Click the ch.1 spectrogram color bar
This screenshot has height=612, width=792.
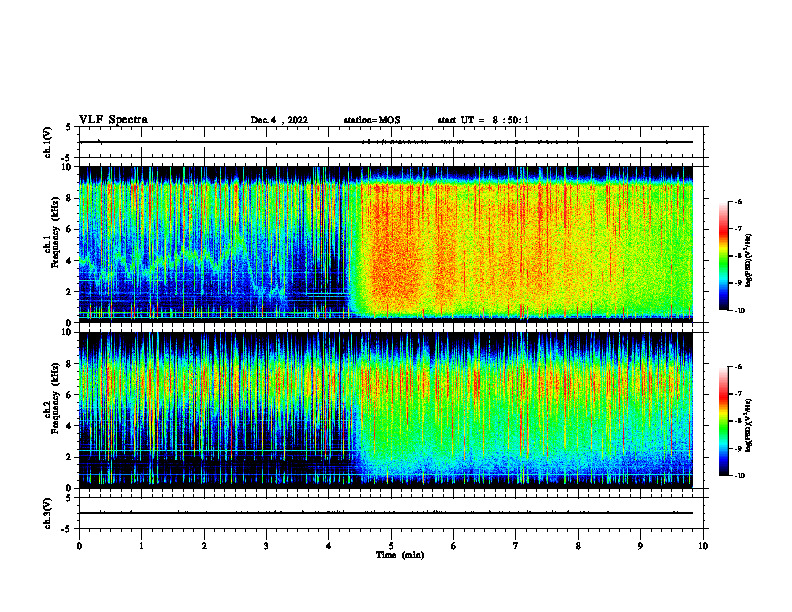[723, 256]
